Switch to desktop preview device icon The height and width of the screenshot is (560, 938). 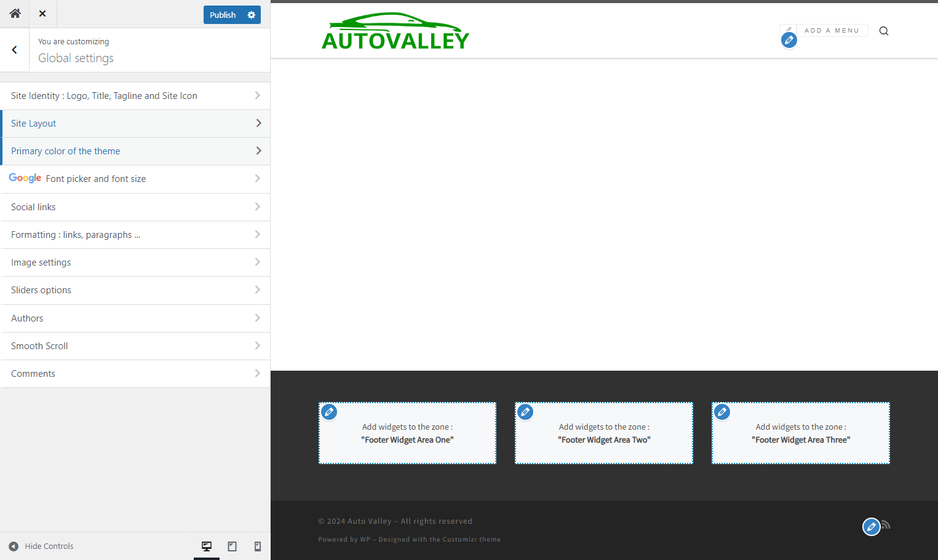click(x=207, y=546)
